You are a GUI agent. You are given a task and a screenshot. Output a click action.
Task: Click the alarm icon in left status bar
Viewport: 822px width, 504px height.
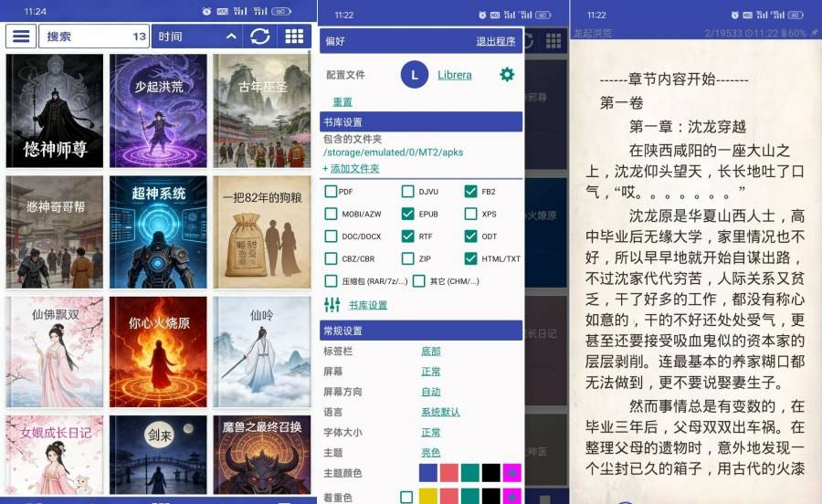pos(206,11)
